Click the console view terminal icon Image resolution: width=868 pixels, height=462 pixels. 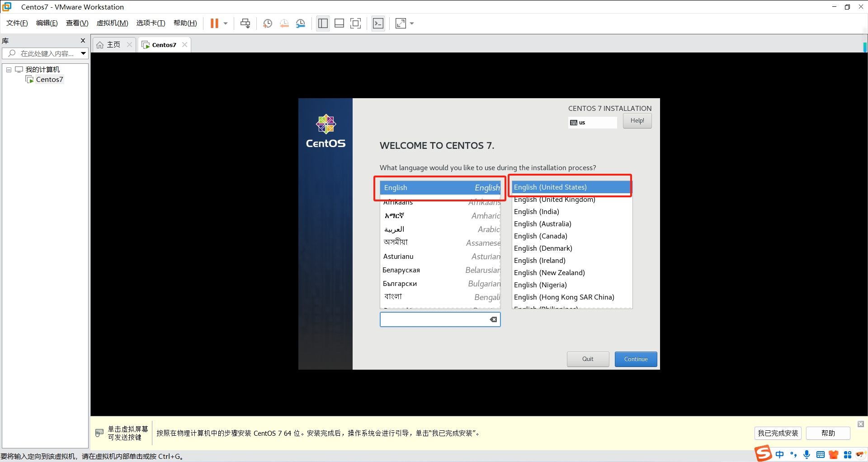pyautogui.click(x=378, y=24)
